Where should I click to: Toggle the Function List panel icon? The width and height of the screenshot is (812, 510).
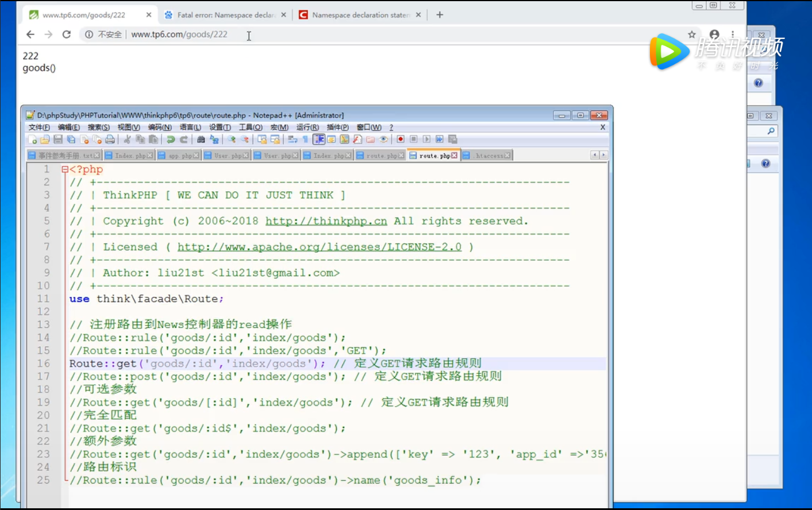[x=357, y=140]
